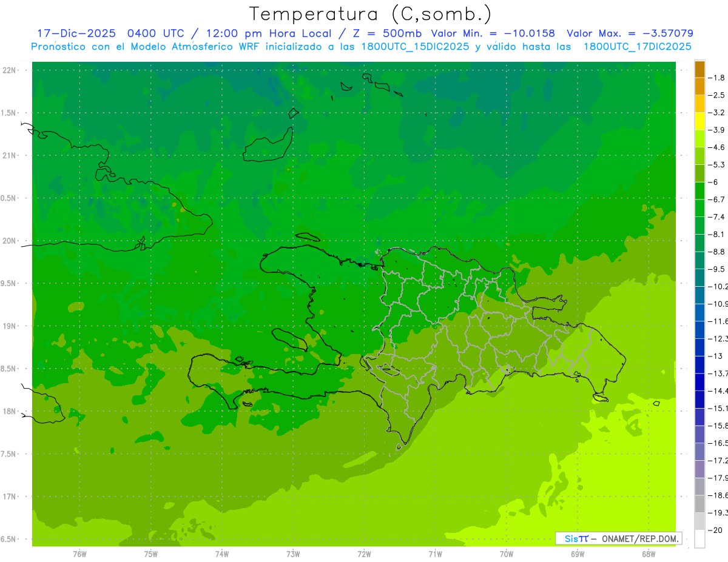The height and width of the screenshot is (562, 728).
Task: Click the '71W' longitude axis label
Action: [x=435, y=554]
